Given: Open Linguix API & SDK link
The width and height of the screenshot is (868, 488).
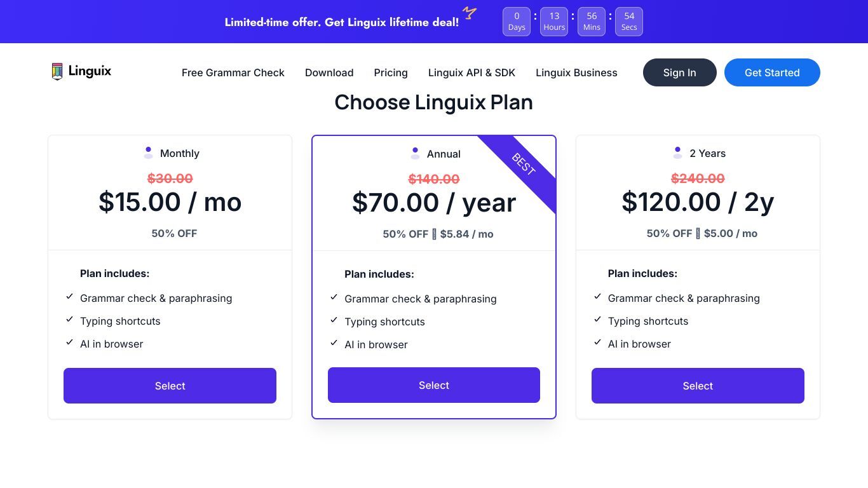Looking at the screenshot, I should point(471,72).
